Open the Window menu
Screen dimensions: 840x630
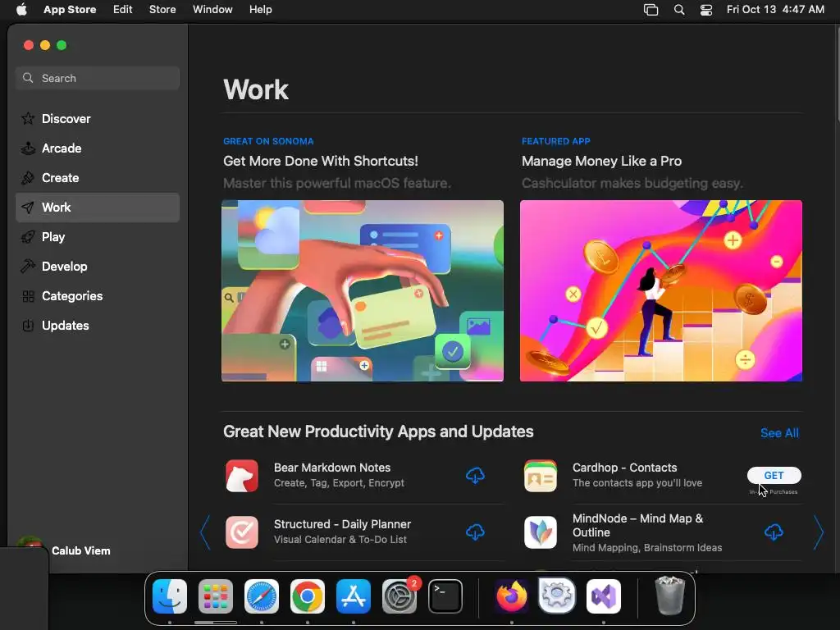click(x=212, y=10)
